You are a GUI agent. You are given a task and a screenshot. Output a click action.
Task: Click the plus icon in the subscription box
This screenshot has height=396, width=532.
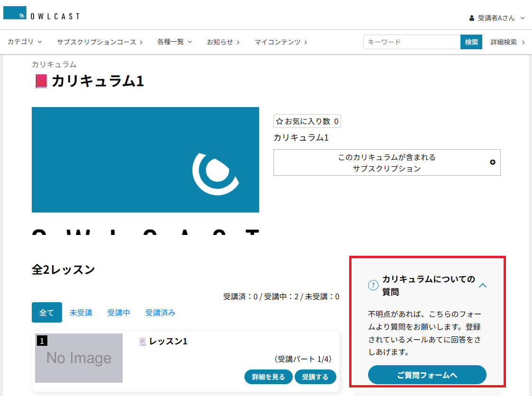click(493, 162)
